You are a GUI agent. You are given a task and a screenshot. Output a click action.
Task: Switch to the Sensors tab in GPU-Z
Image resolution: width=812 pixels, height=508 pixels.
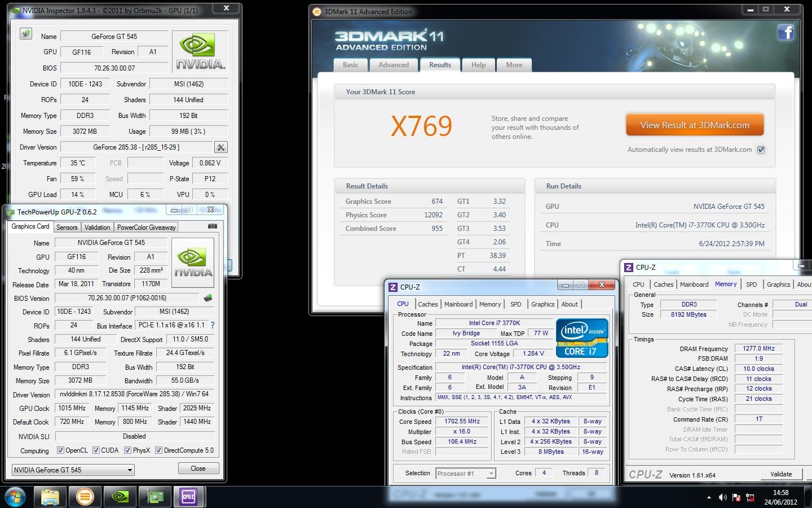pos(67,227)
